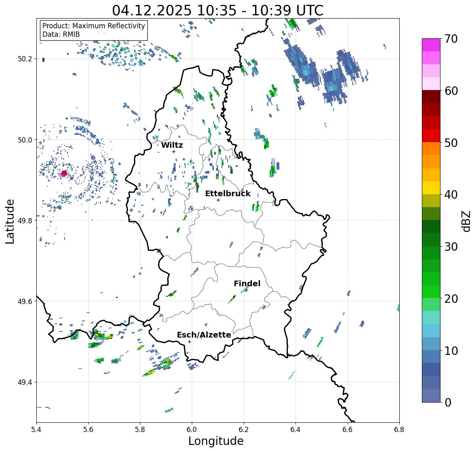Click the plus marker below Wiltz label
Screen dimensions: 476x451
[x=174, y=151]
